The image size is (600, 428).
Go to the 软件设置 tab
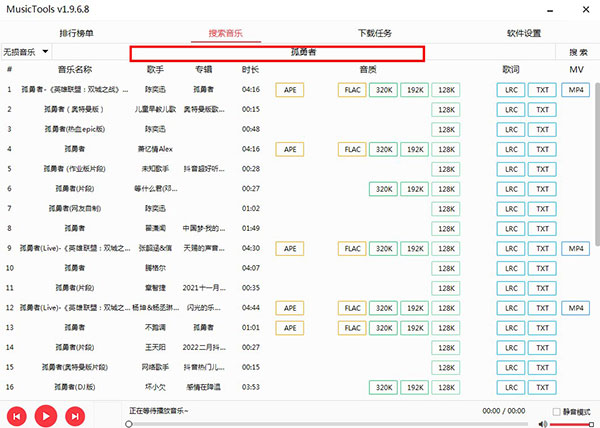(x=524, y=33)
